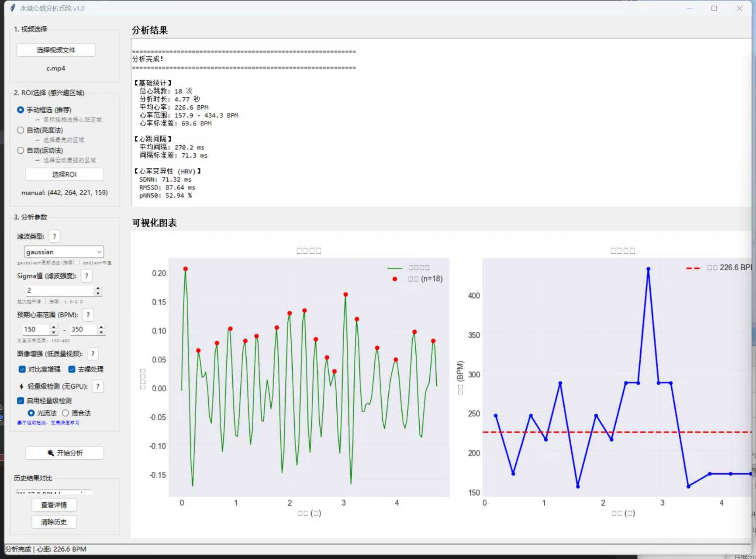The width and height of the screenshot is (756, 559).
Task: Open help for 轻量级检测 (无GPU)
Action: pos(98,386)
